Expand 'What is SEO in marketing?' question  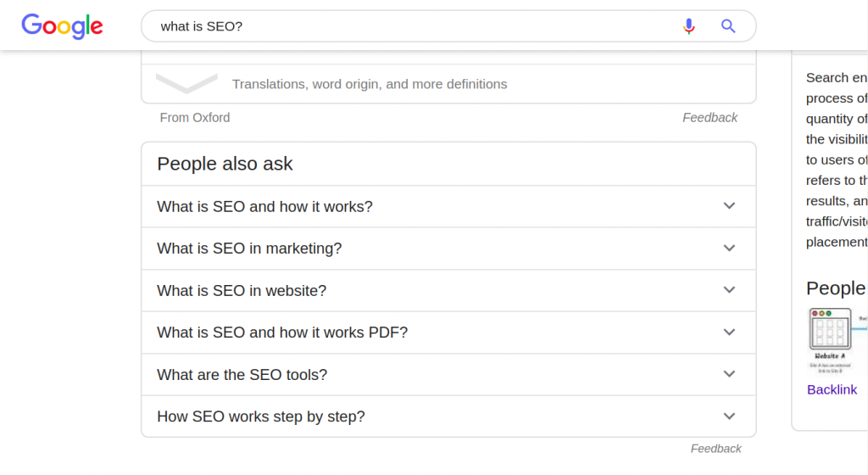(x=249, y=249)
